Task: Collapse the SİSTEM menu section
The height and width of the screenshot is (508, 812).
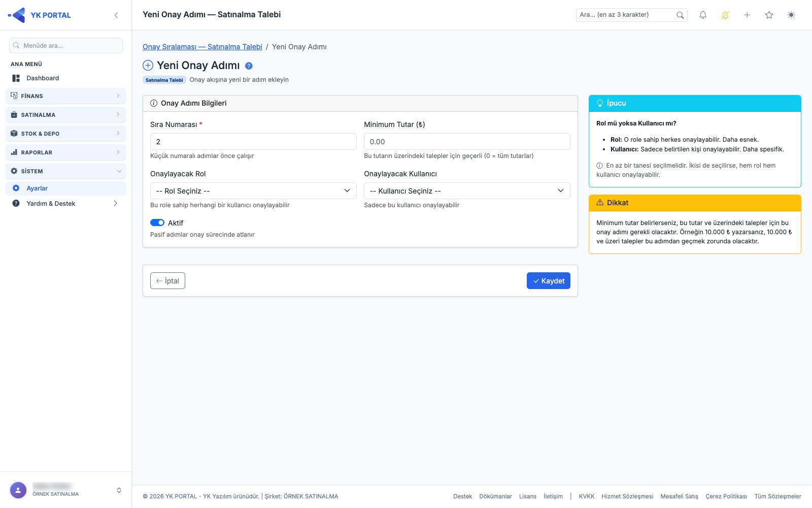Action: [x=66, y=171]
